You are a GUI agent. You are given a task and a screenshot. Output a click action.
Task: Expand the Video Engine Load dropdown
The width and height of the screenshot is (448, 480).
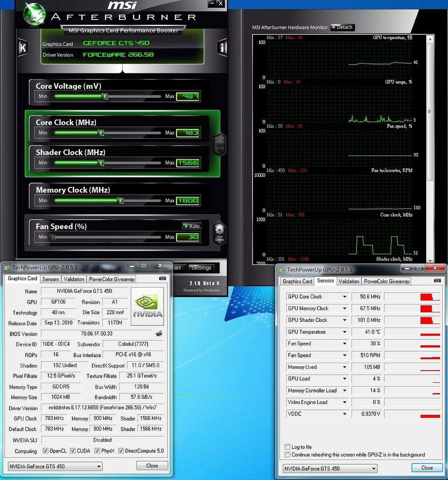(344, 402)
